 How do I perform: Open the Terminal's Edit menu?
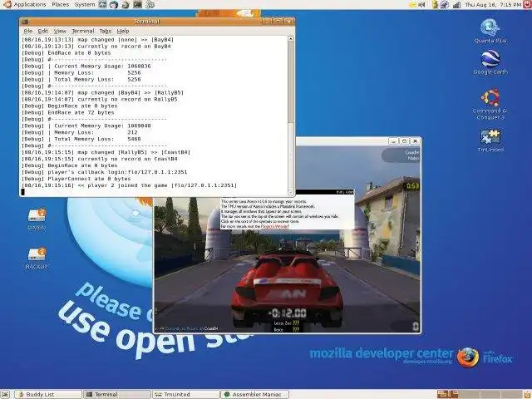42,31
